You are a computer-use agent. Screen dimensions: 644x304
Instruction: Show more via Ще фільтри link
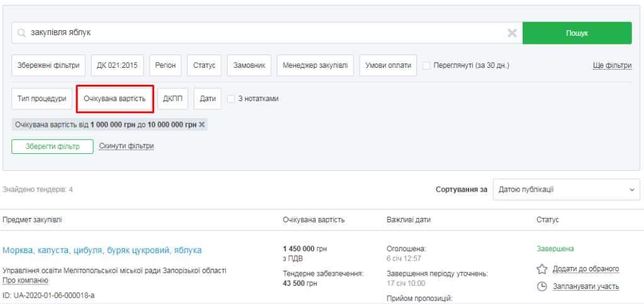[x=611, y=65]
